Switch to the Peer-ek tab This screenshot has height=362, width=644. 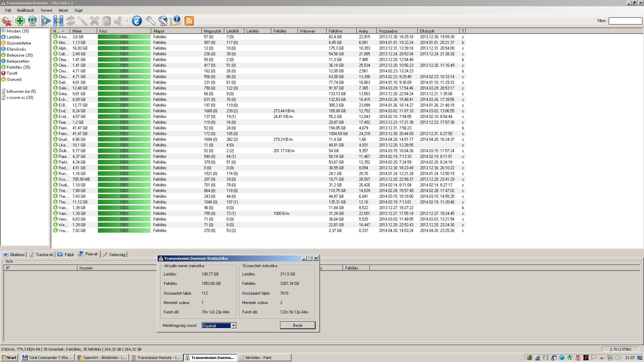click(x=88, y=254)
